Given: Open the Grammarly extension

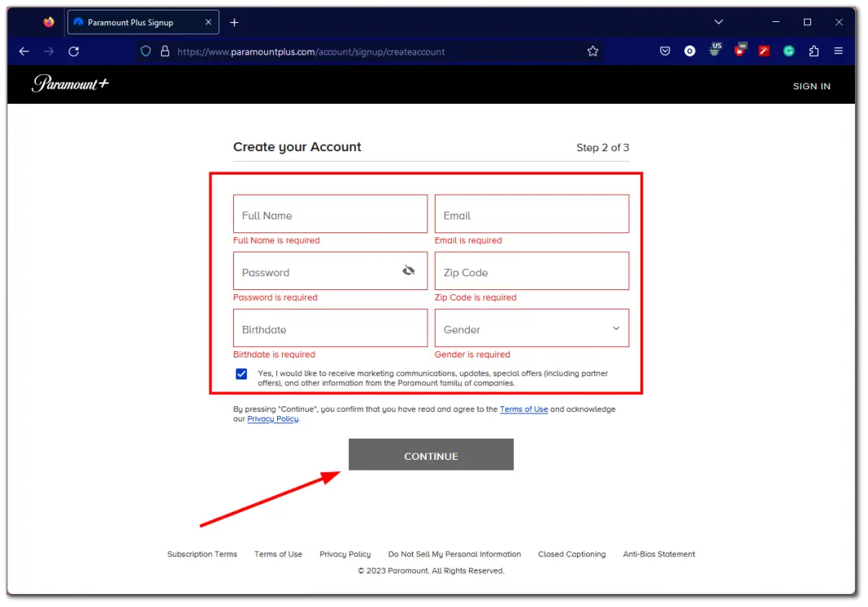Looking at the screenshot, I should (x=788, y=50).
